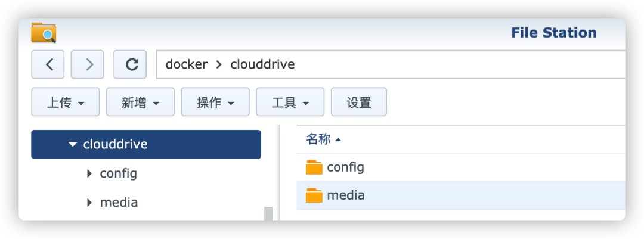Expand the media tree node arrow
Image resolution: width=644 pixels, height=239 pixels.
89,203
